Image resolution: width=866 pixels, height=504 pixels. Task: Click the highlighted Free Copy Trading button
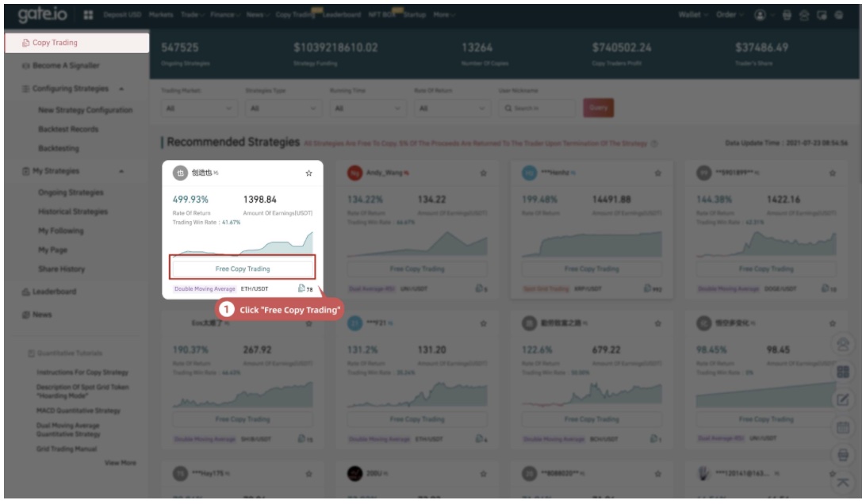pos(243,269)
